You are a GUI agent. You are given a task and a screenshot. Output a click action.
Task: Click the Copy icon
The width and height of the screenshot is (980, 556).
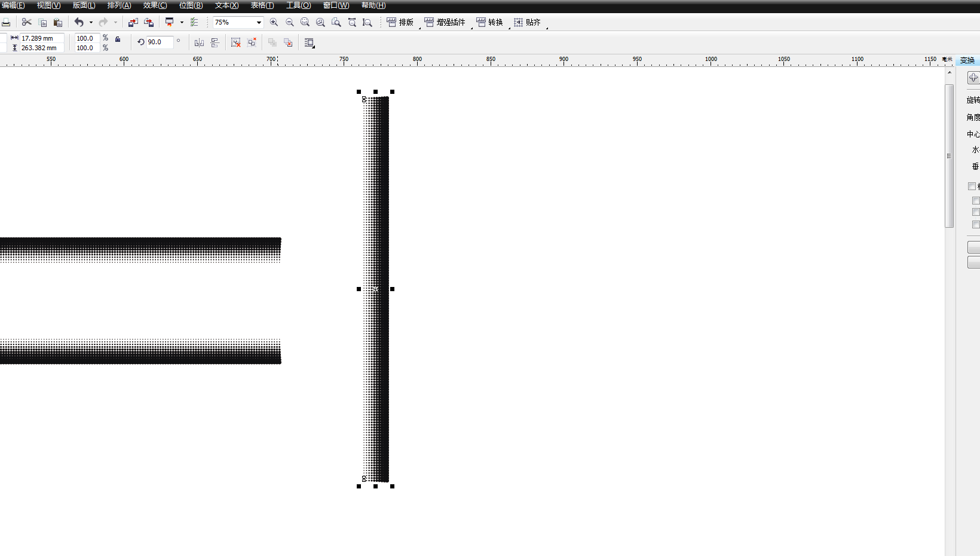pos(42,22)
